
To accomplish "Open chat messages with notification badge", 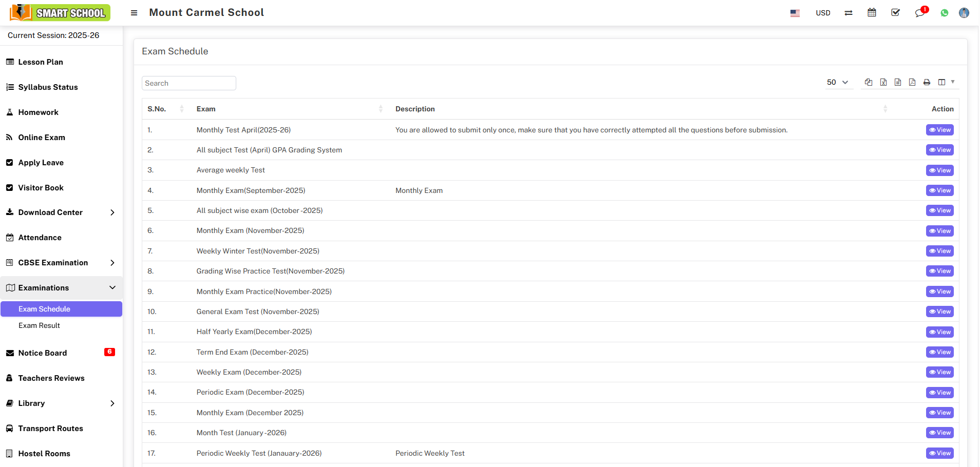I will pos(919,13).
